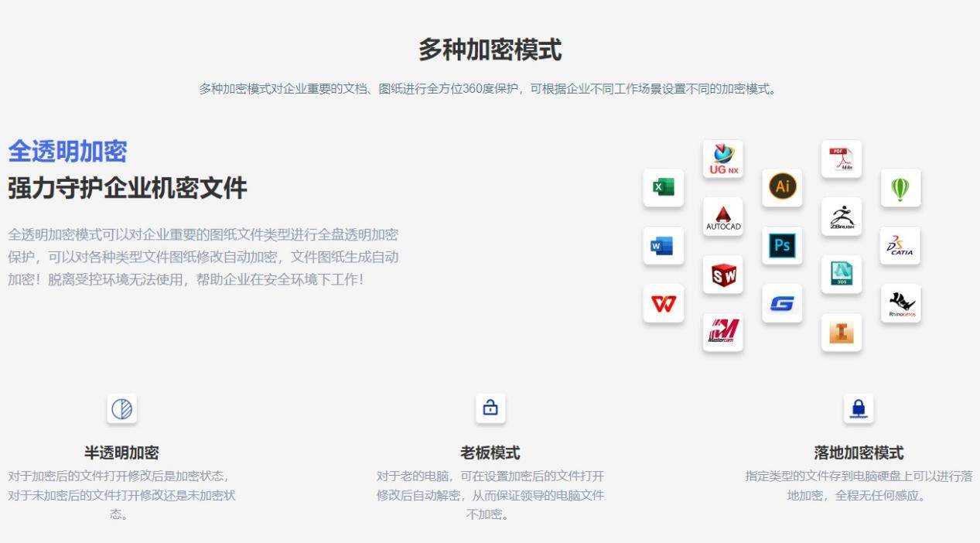Select the Photoshop Ps icon
Image resolution: width=980 pixels, height=543 pixels.
coord(782,246)
